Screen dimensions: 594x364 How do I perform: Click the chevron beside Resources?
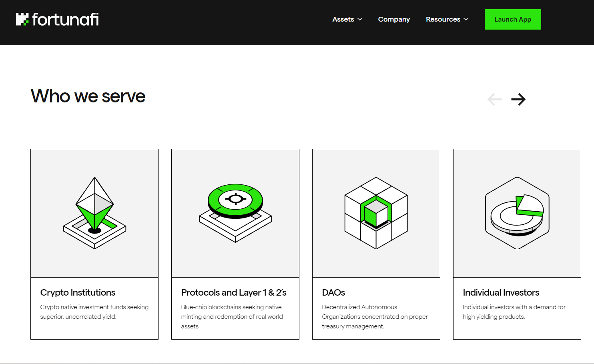click(466, 19)
